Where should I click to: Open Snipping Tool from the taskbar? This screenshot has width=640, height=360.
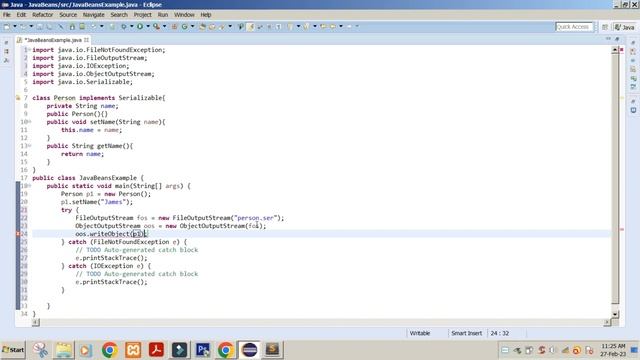(40, 350)
